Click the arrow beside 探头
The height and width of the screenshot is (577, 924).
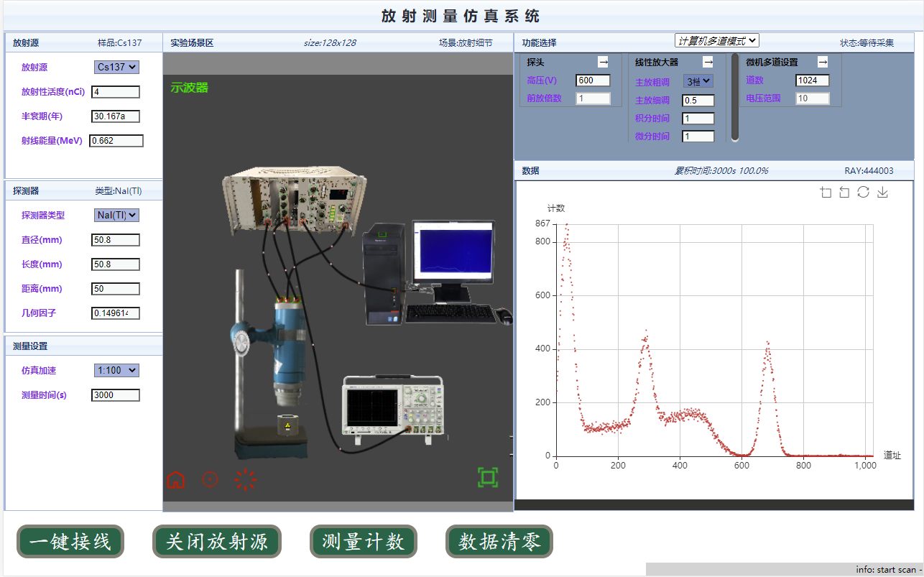604,63
